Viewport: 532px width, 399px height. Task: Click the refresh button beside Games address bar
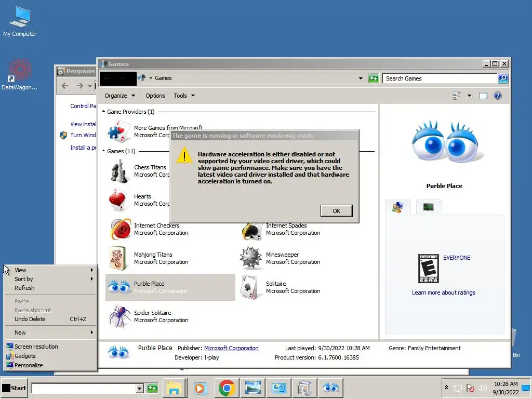(374, 78)
